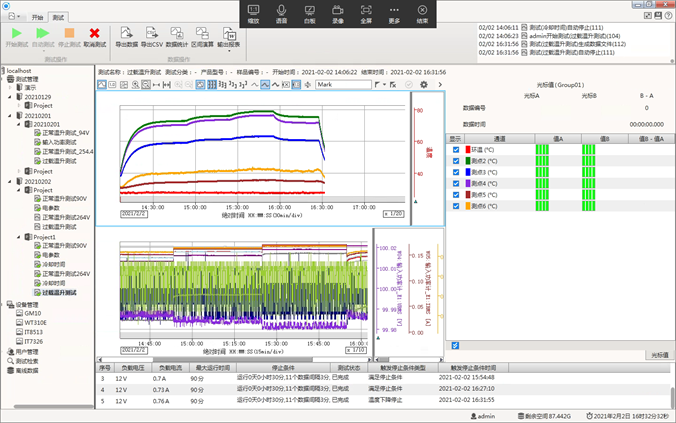Image resolution: width=676 pixels, height=423 pixels.
Task: Click the 导出CSV icon
Action: [152, 34]
